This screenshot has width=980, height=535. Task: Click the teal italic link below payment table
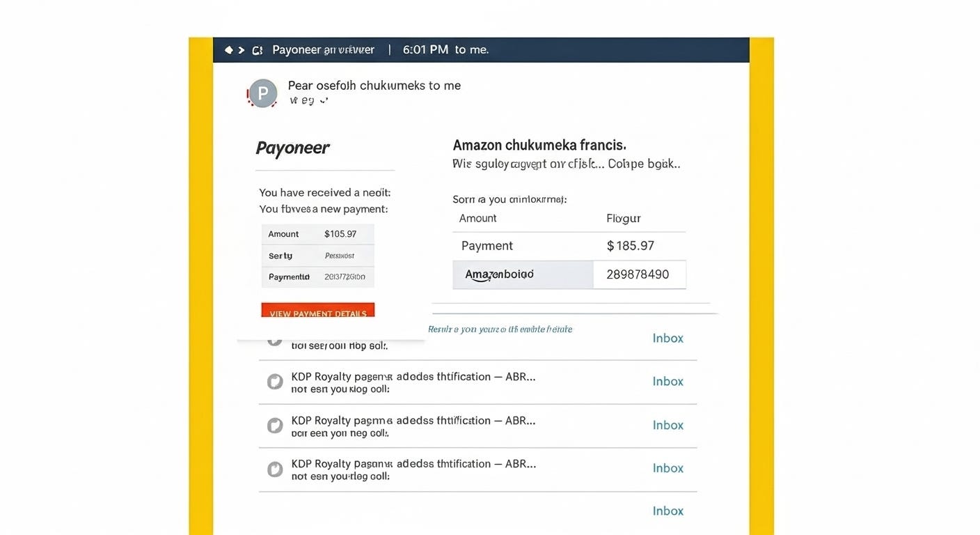click(x=500, y=329)
